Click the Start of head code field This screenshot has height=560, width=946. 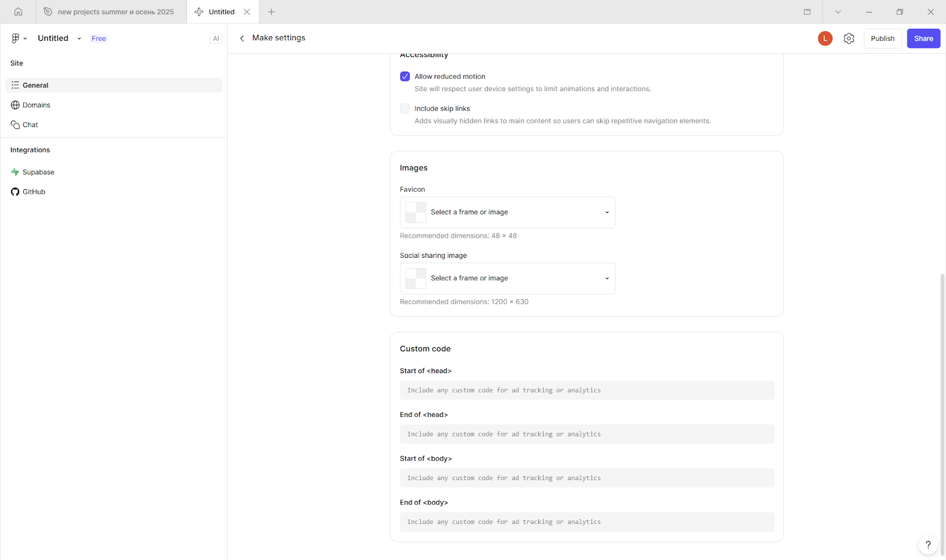coord(587,390)
